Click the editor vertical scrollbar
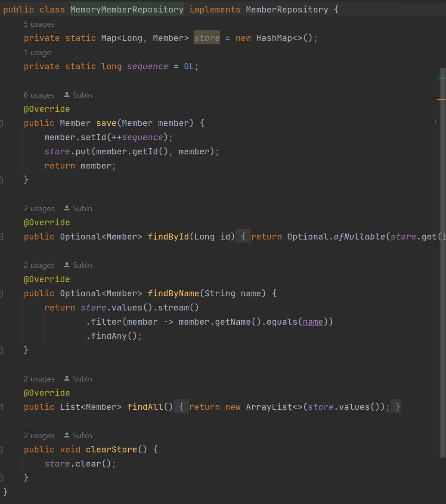The height and width of the screenshot is (504, 446). (x=443, y=263)
